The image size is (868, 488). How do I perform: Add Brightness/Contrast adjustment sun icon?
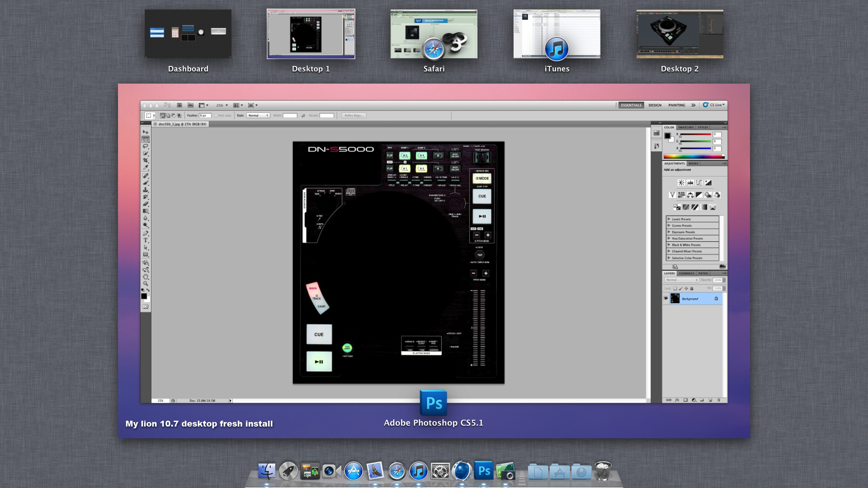[x=681, y=183]
